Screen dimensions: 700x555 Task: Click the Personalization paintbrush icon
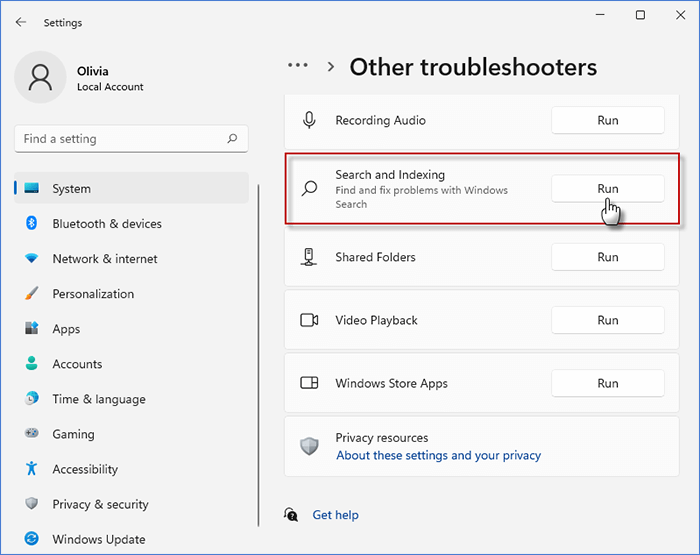click(32, 294)
